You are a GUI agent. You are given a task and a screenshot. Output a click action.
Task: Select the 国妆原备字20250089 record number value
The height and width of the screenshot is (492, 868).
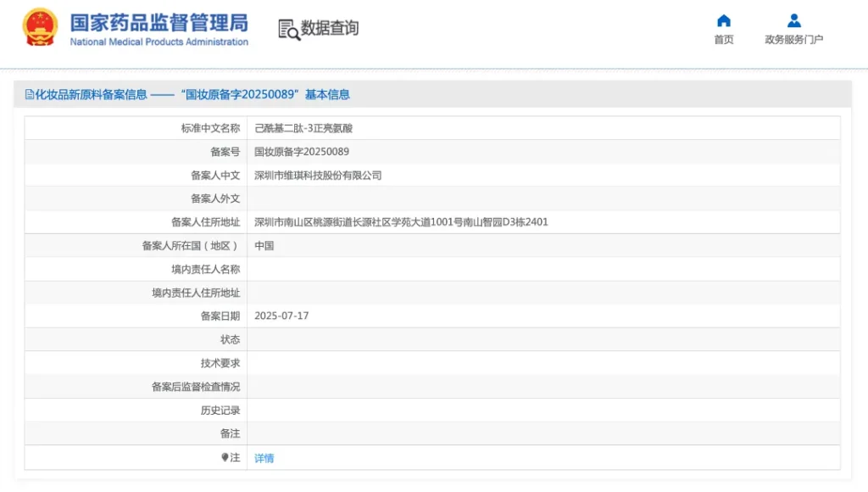(x=302, y=151)
